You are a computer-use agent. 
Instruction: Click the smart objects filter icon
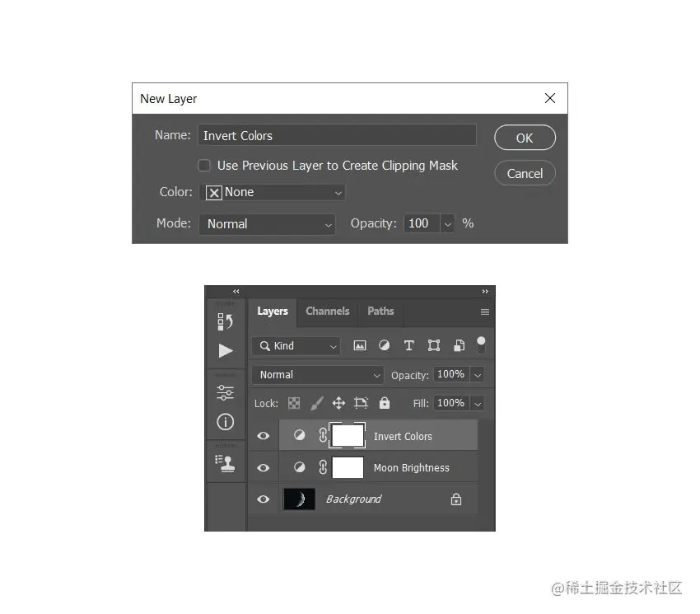[459, 345]
